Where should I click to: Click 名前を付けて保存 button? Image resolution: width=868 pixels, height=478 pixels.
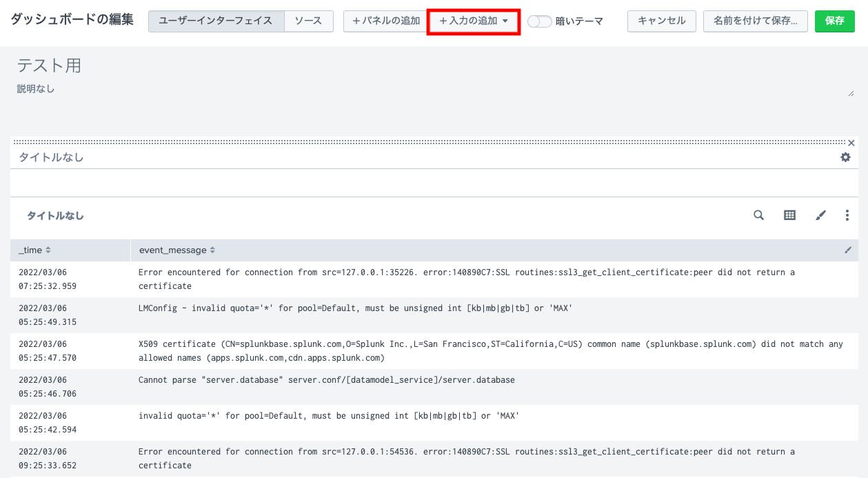coord(756,21)
